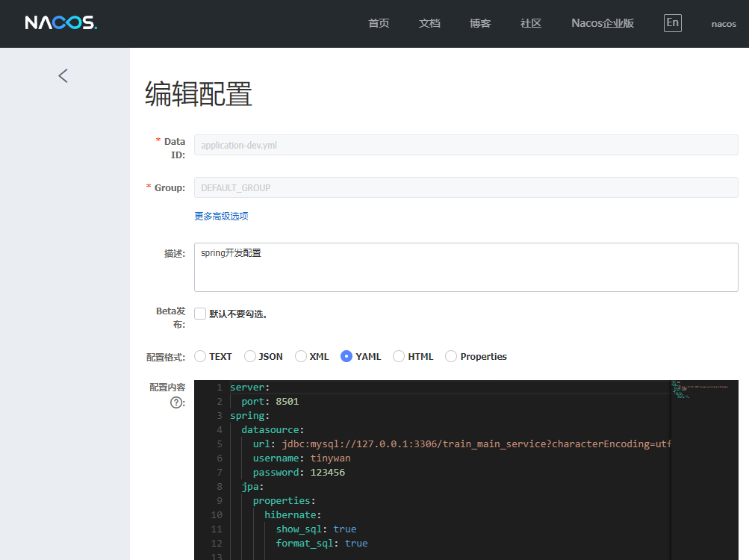Open the 首页 menu item

coord(379,23)
